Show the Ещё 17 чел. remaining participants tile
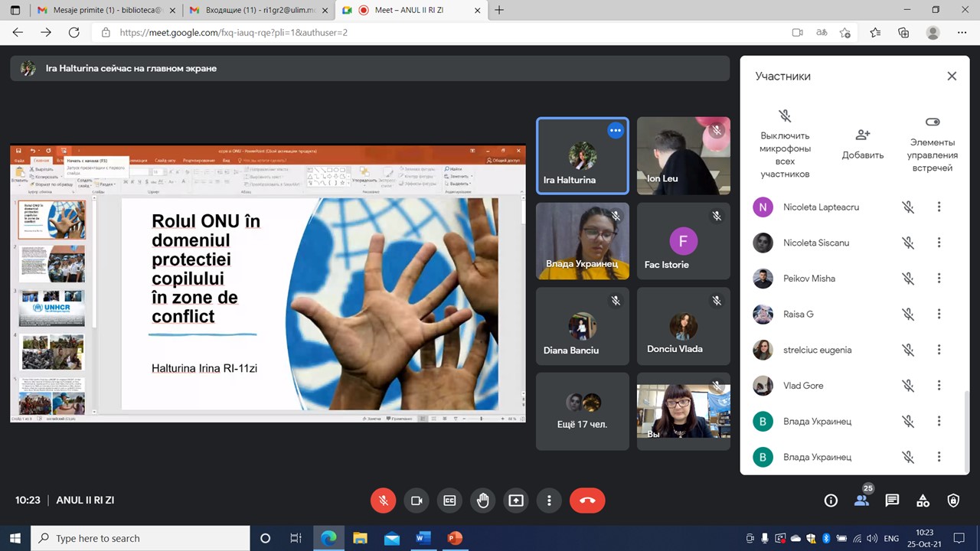The width and height of the screenshot is (980, 551). point(583,411)
